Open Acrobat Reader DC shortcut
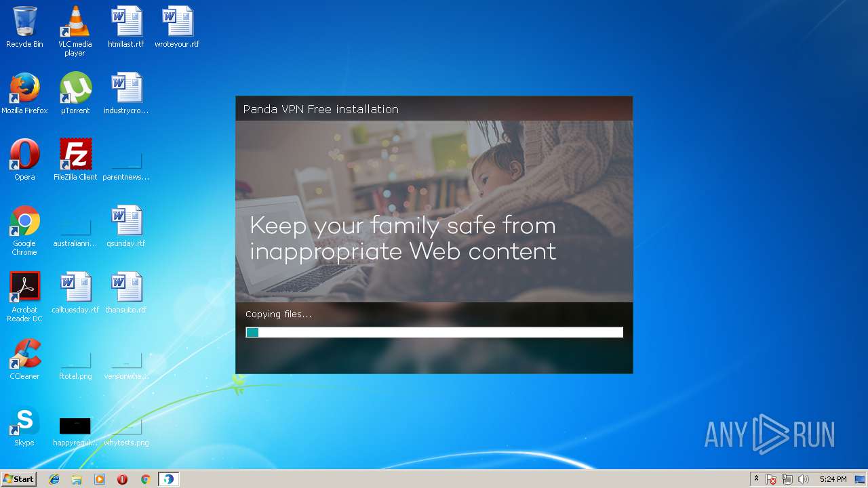 (x=24, y=297)
